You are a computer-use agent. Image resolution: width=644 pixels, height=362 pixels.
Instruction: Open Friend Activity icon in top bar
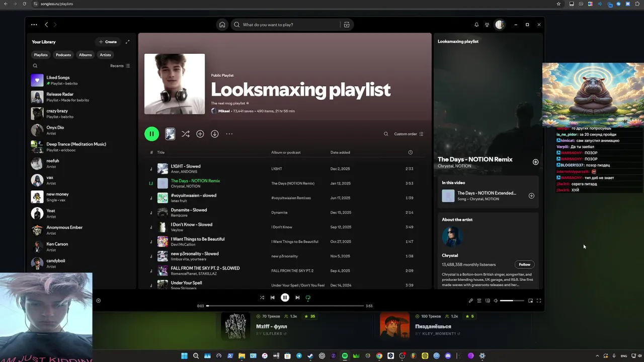(487, 25)
